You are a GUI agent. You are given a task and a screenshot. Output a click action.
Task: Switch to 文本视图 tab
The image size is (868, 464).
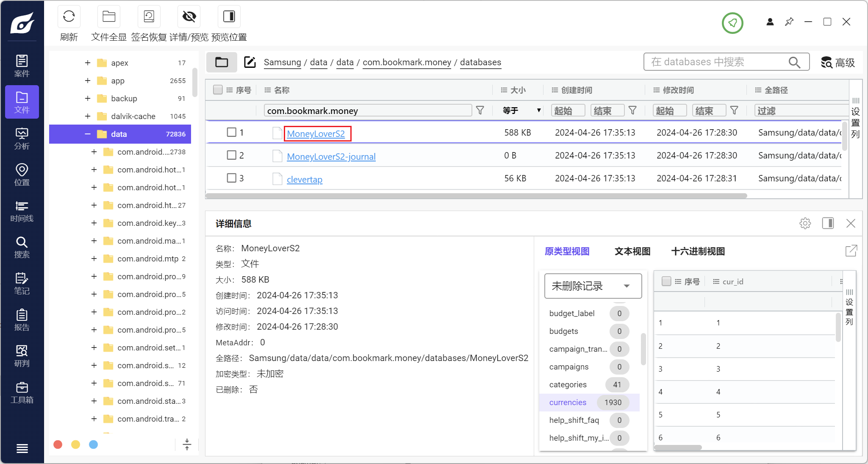click(632, 251)
